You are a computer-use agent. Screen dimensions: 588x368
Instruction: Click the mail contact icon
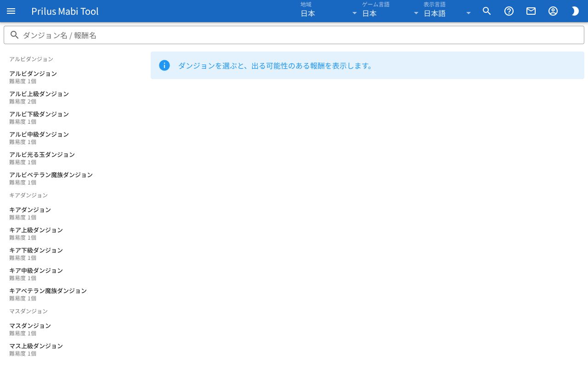click(x=531, y=11)
